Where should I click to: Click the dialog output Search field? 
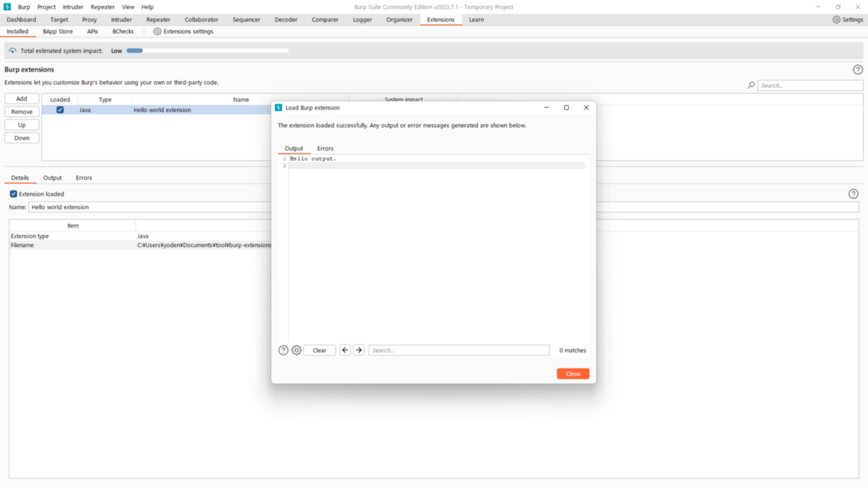459,350
